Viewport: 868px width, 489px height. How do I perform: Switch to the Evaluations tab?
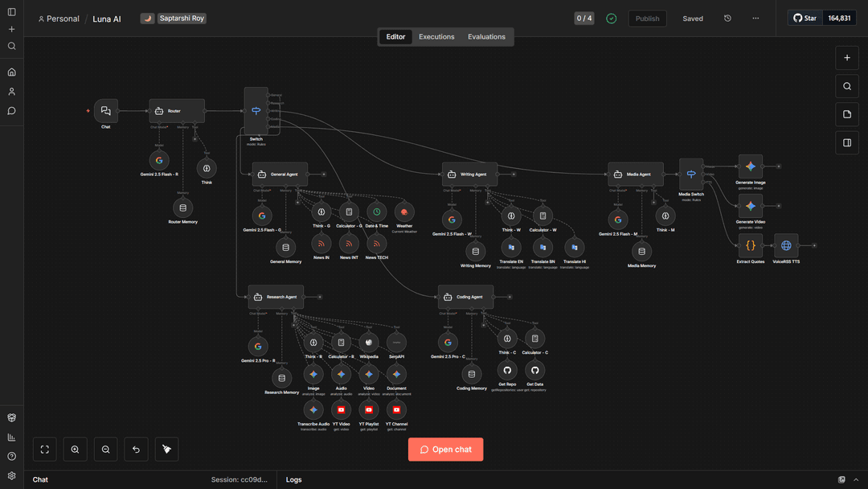pyautogui.click(x=486, y=37)
